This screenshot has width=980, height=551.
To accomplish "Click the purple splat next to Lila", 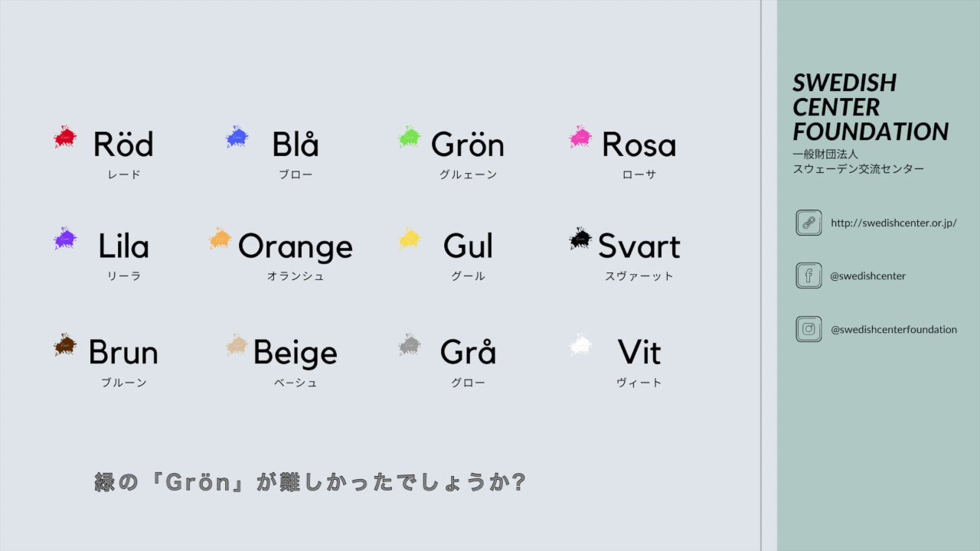I will tap(65, 239).
